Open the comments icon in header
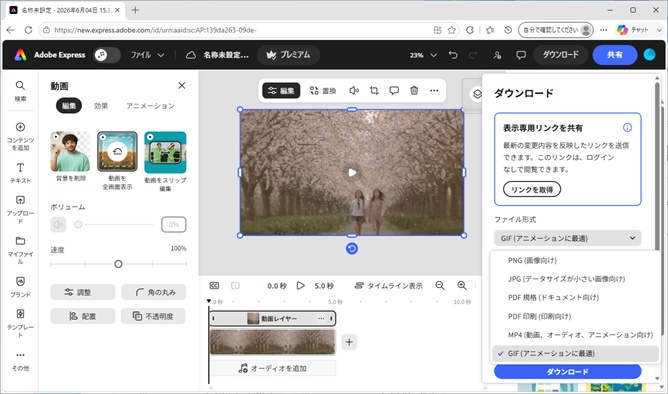Image resolution: width=668 pixels, height=394 pixels. tap(521, 55)
